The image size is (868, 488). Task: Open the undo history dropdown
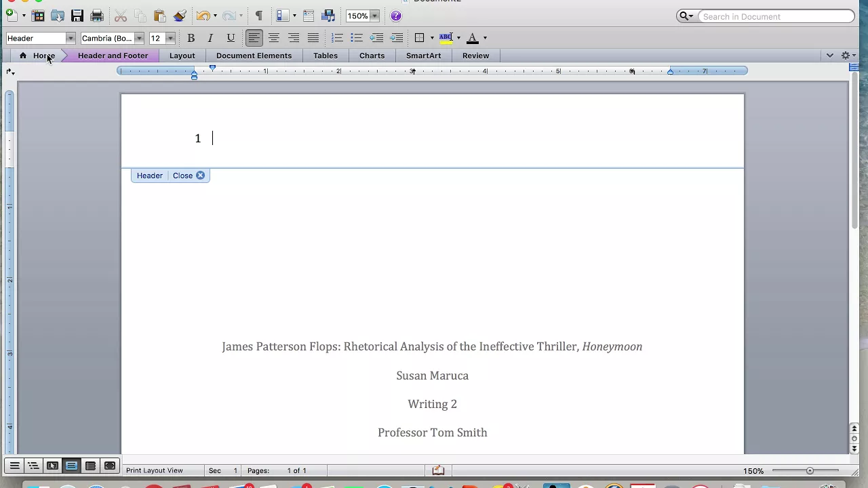coord(215,16)
